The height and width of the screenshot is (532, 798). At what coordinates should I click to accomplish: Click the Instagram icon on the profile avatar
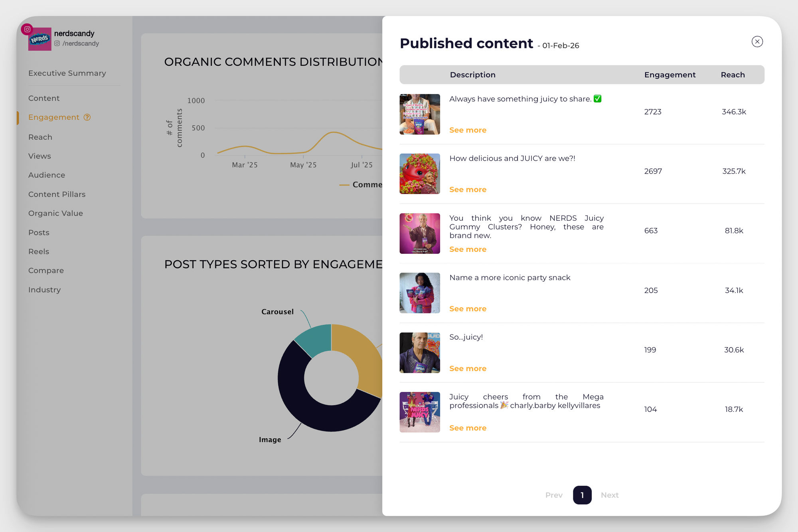[27, 29]
